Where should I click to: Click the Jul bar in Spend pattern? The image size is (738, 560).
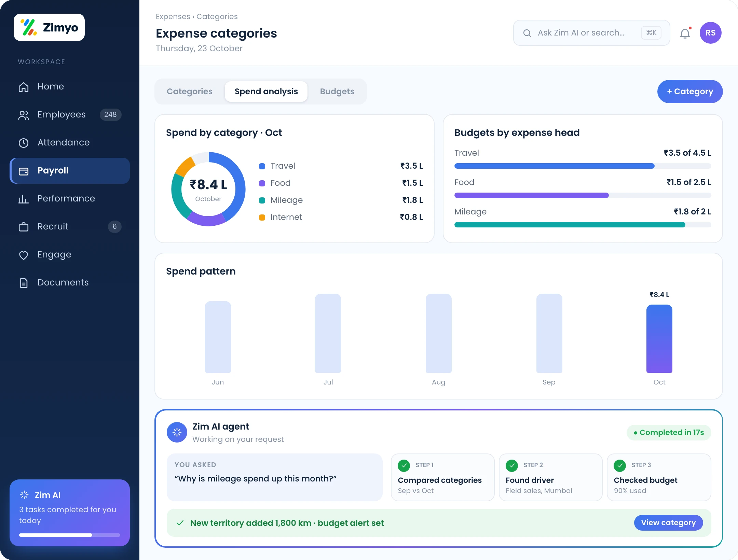[328, 333]
